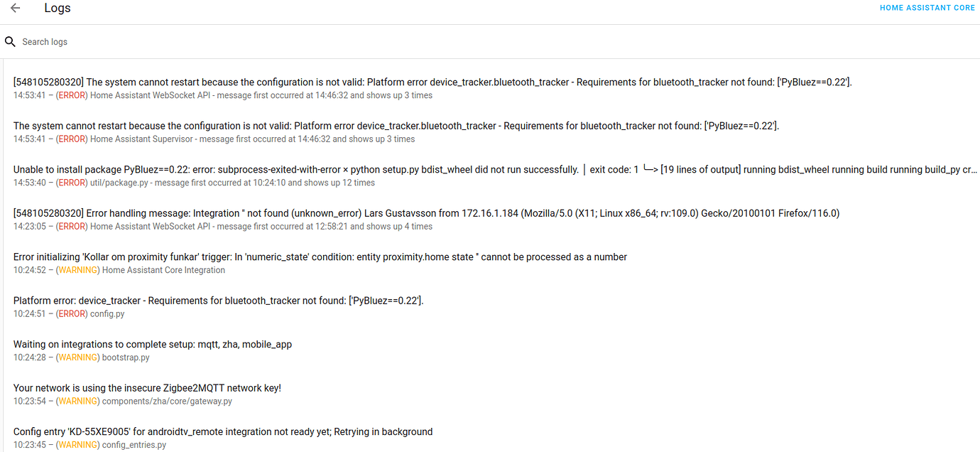Click the magnifying glass search icon
Viewport: 980px width, 452px height.
[x=10, y=42]
